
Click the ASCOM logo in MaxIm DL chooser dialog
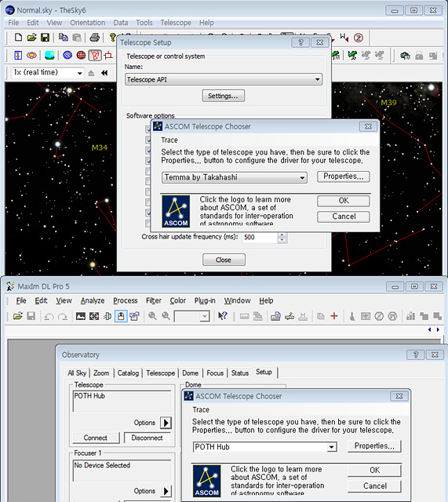pyautogui.click(x=207, y=481)
